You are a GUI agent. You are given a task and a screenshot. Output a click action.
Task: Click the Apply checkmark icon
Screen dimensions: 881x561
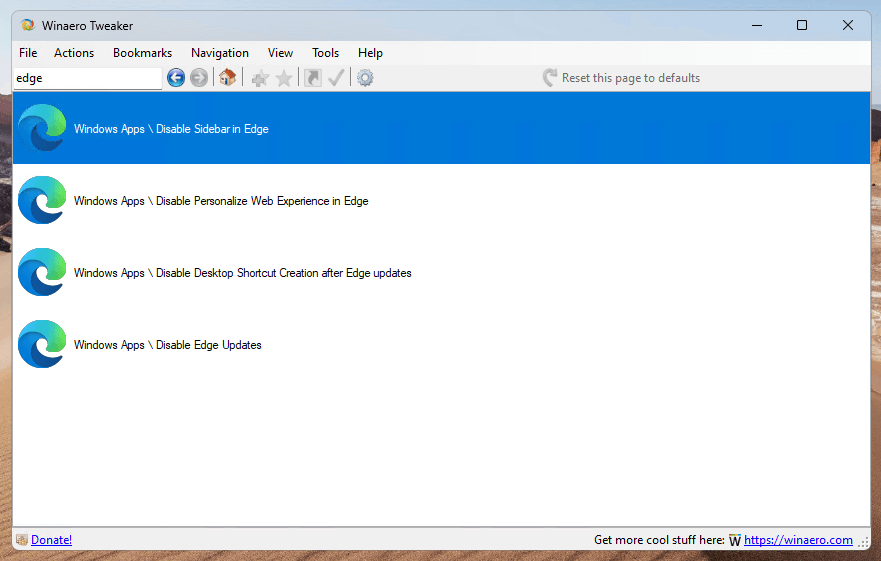tap(336, 78)
